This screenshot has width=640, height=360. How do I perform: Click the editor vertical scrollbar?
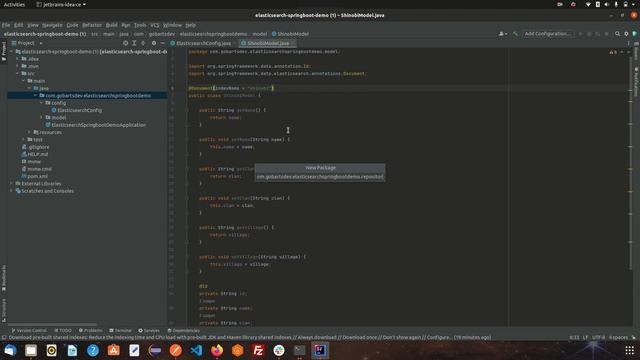click(x=631, y=163)
